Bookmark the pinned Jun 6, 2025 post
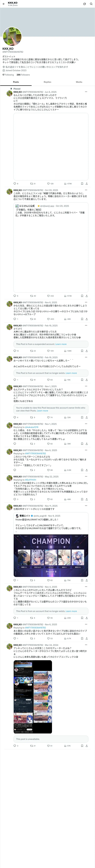The height and width of the screenshot is (868, 95). tap(82, 184)
